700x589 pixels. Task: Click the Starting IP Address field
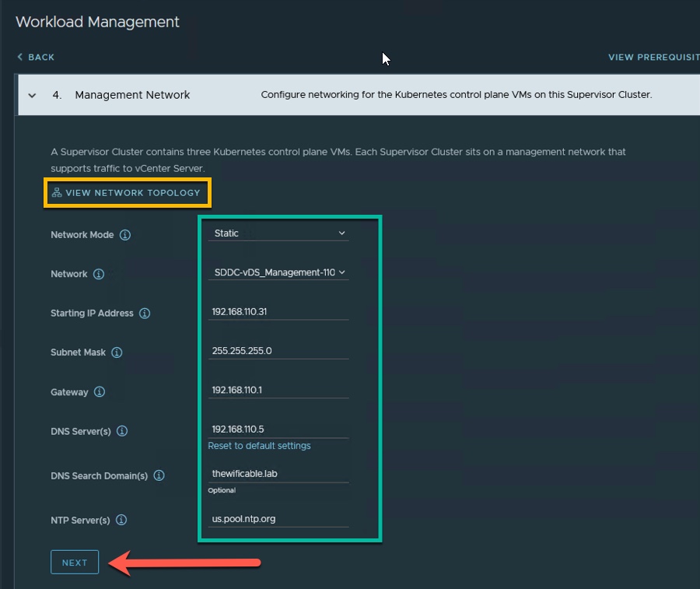(x=278, y=311)
